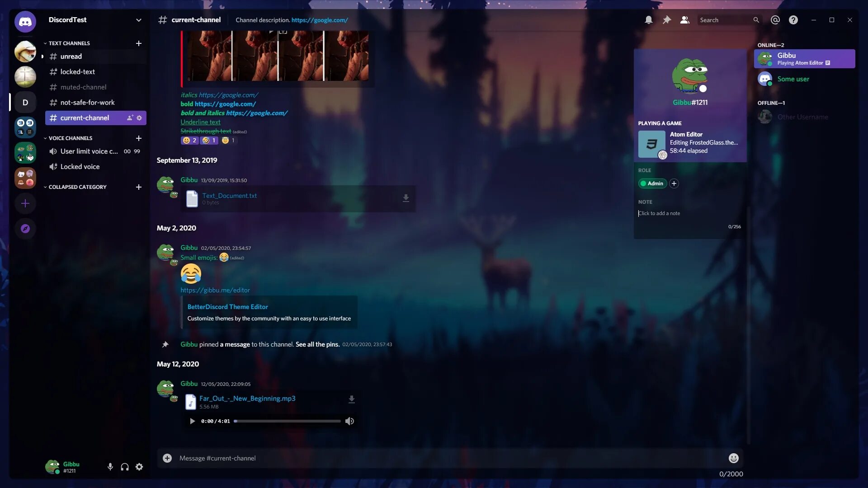Click the members list icon
This screenshot has width=868, height=488.
pos(684,20)
